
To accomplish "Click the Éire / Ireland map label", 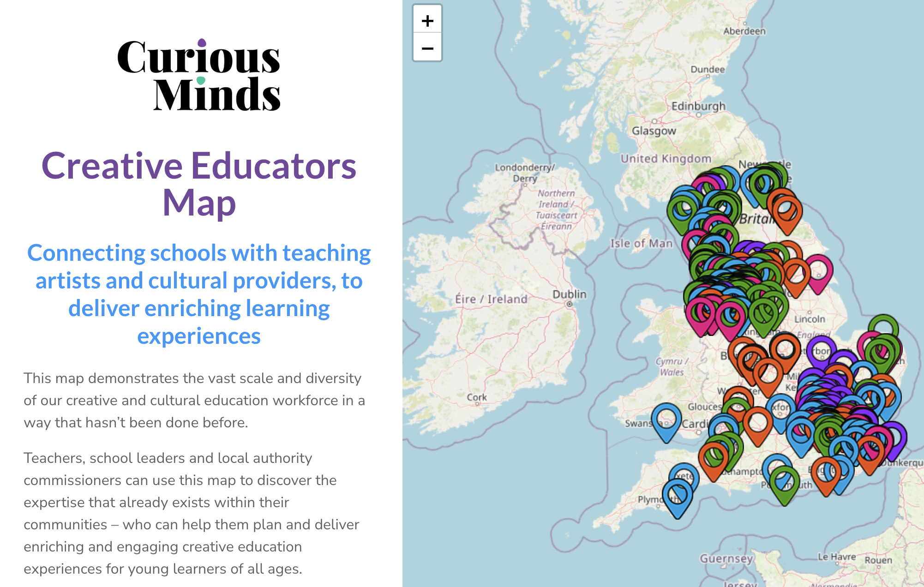I will 491,299.
